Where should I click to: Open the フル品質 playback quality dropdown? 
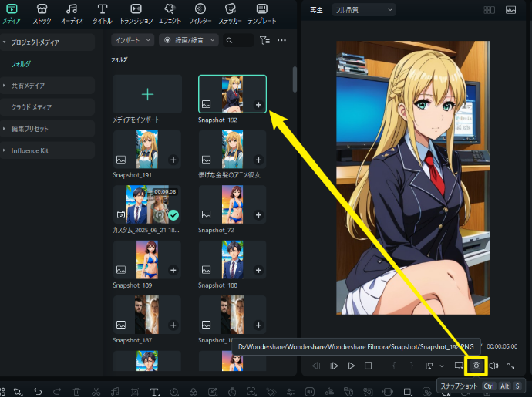click(364, 10)
